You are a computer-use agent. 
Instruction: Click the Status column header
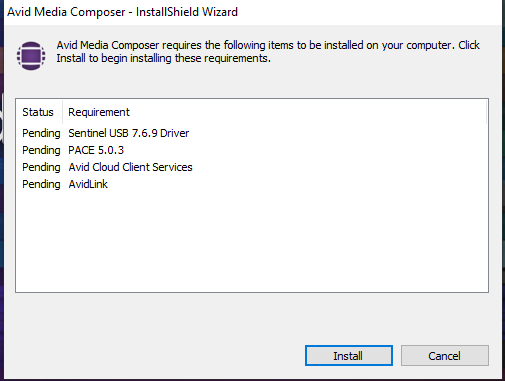(38, 112)
